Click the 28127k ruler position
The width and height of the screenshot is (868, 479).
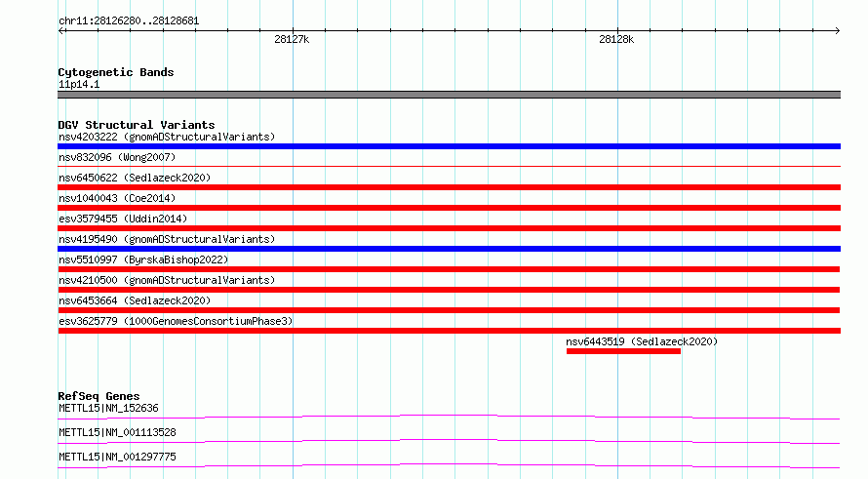(x=292, y=39)
